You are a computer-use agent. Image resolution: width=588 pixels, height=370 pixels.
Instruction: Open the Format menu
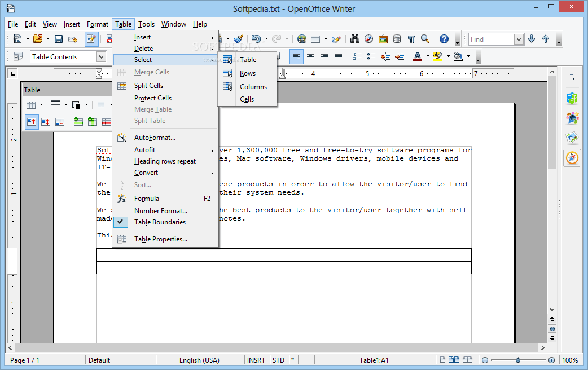(x=98, y=24)
